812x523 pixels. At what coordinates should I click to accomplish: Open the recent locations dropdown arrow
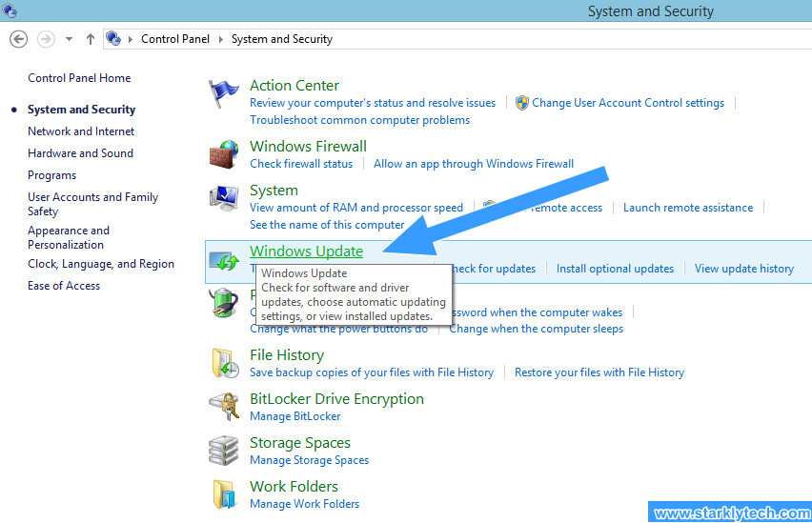point(69,39)
